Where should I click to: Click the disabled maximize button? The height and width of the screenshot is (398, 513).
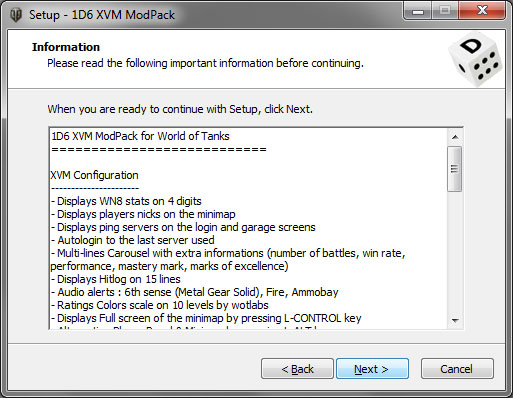click(445, 11)
